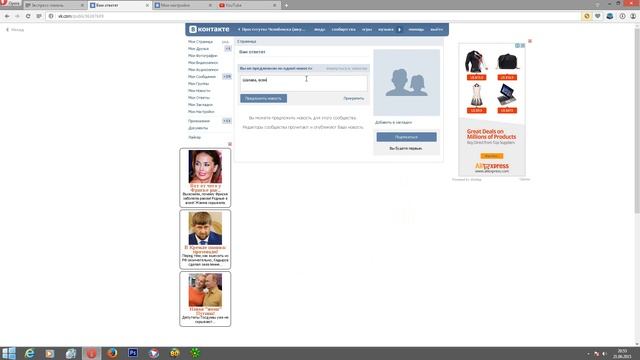Open 'сообщества' in the VK header
Screen dimensions: 640x360
tap(343, 29)
